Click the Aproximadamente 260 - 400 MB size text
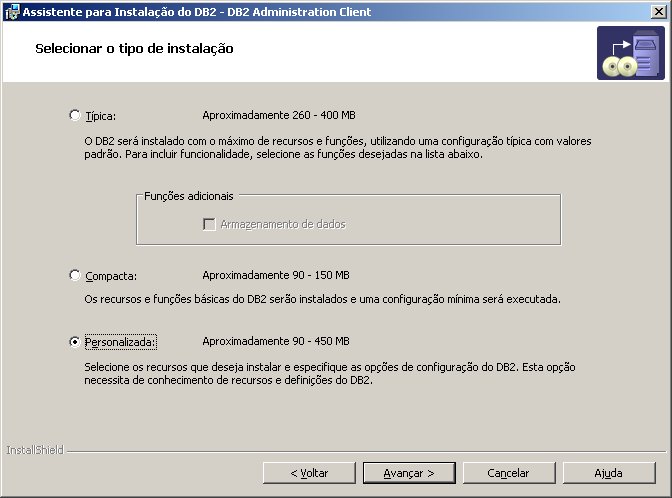 [x=279, y=115]
